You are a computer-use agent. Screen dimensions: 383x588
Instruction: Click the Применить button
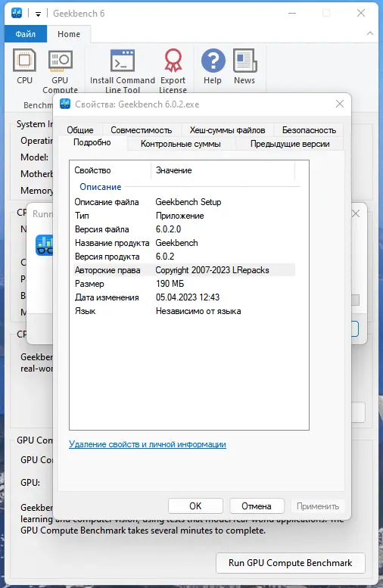pyautogui.click(x=318, y=506)
